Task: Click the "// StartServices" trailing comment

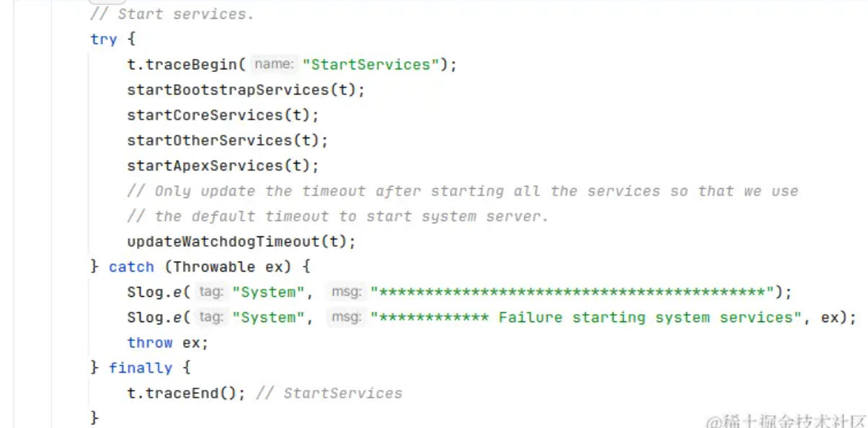Action: pos(329,393)
